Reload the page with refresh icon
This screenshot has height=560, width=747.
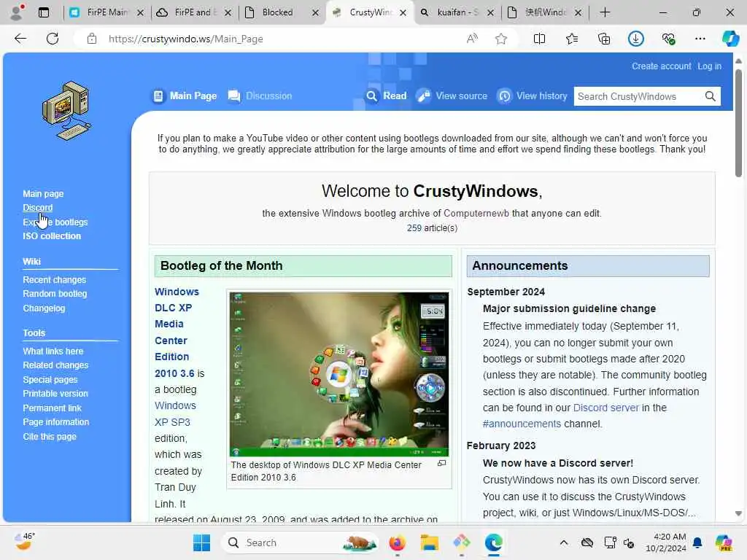coord(53,39)
